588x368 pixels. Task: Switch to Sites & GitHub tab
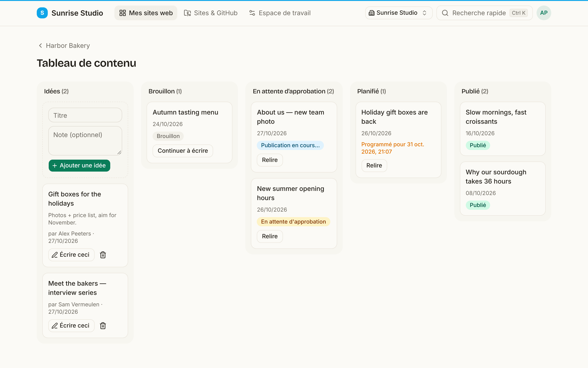pos(211,13)
